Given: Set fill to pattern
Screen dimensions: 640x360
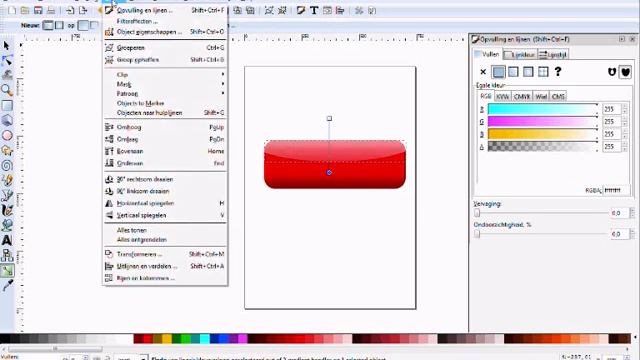Looking at the screenshot, I should (543, 72).
